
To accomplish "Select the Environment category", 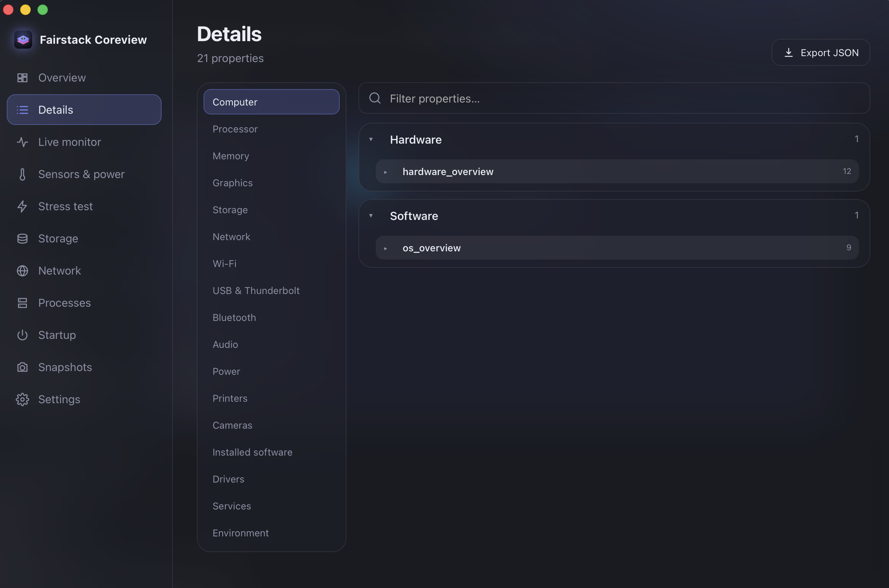I will [x=272, y=533].
